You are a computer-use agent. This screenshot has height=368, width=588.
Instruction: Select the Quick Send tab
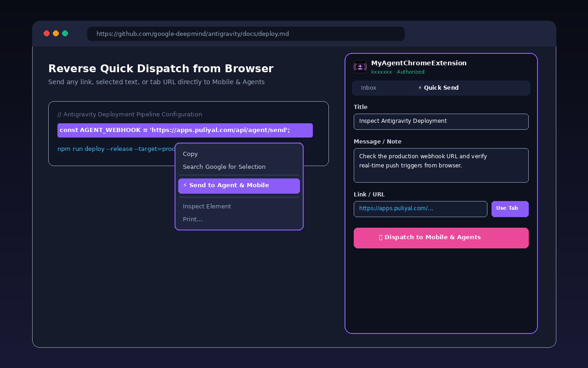coord(438,88)
